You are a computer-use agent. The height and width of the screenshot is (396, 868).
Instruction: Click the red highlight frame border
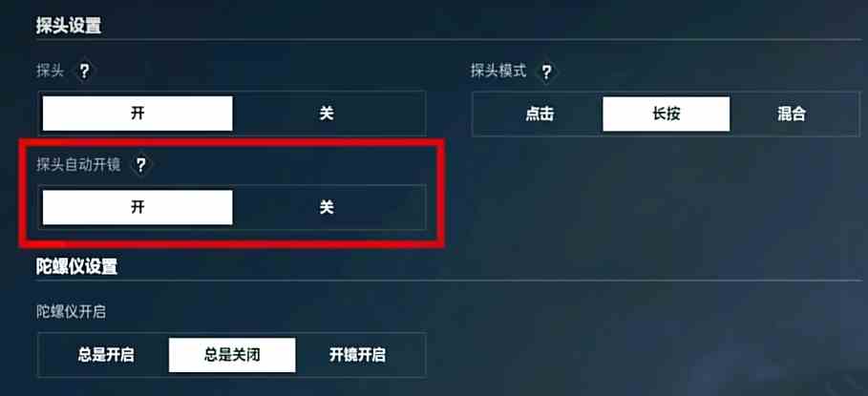coord(231,143)
